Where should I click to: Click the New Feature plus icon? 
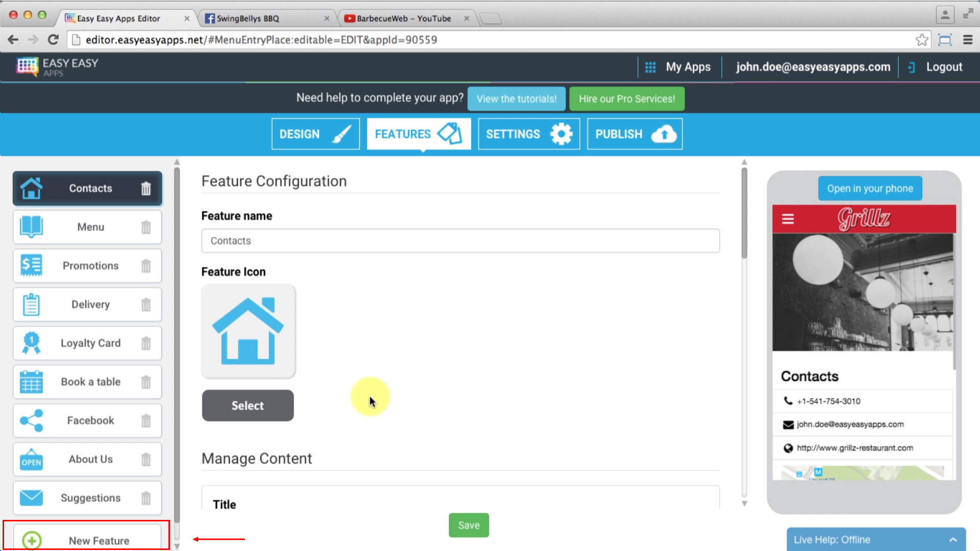click(31, 540)
